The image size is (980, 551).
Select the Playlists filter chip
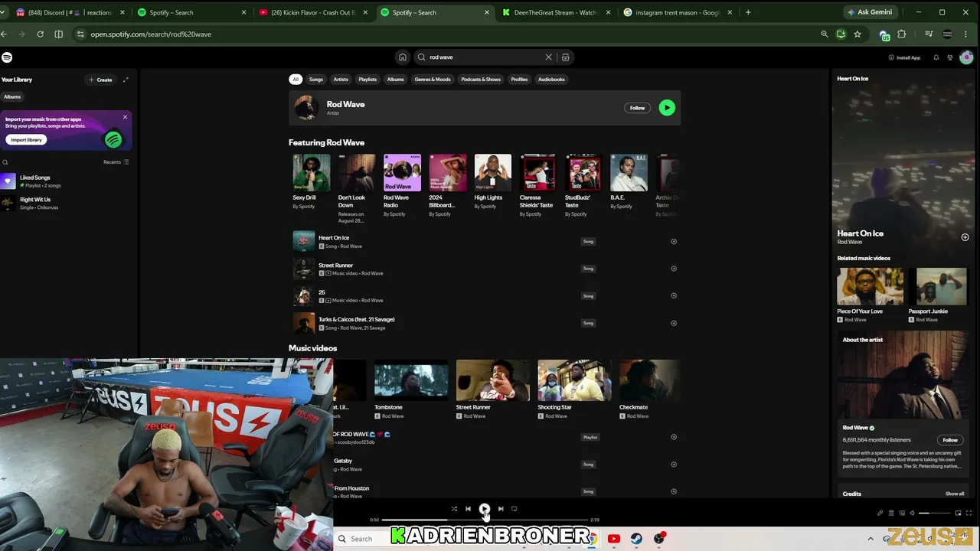(367, 80)
